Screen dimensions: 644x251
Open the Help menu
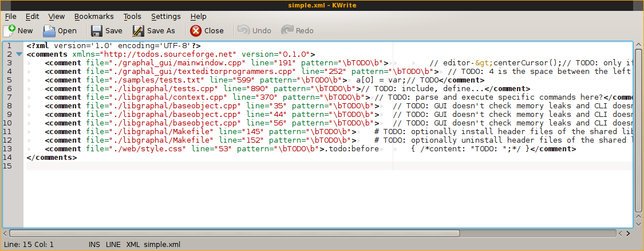199,17
